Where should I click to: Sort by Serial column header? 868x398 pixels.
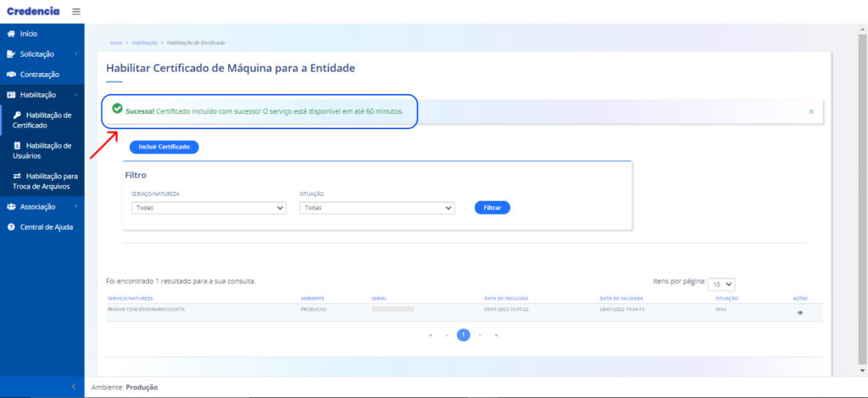(379, 299)
